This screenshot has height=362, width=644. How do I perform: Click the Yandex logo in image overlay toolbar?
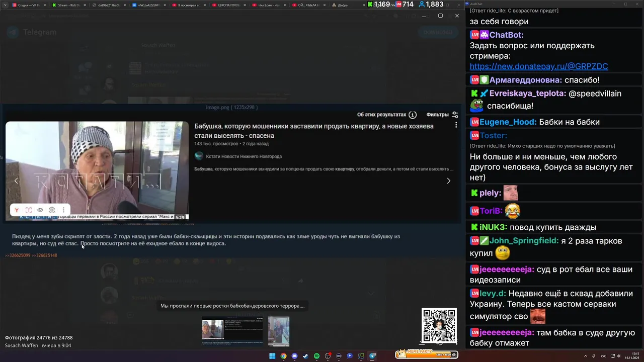pyautogui.click(x=17, y=210)
